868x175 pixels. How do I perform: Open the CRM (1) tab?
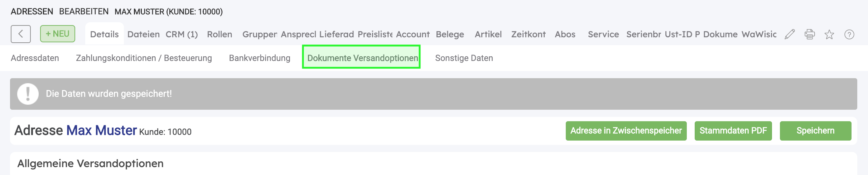182,34
